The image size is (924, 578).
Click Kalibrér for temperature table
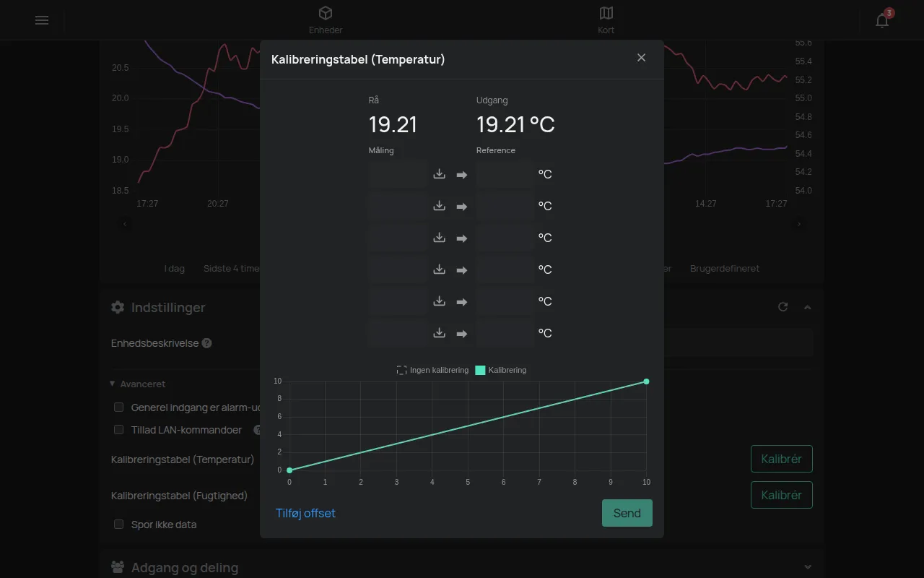(x=782, y=459)
